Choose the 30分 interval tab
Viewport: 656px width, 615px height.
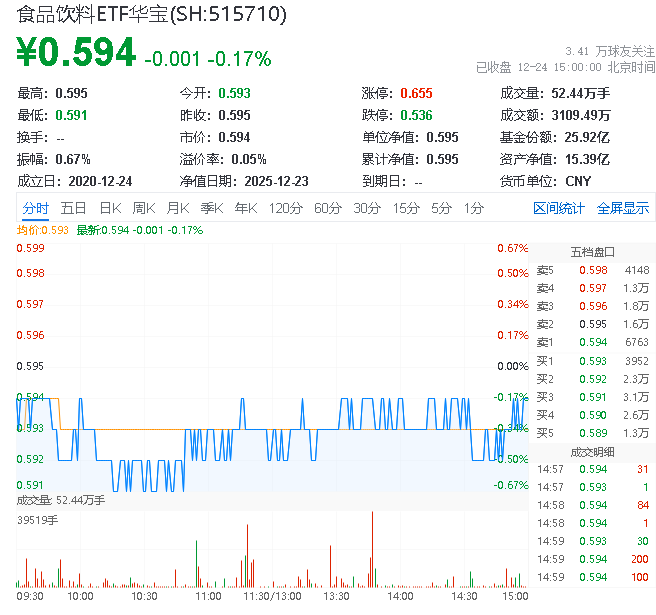(367, 208)
